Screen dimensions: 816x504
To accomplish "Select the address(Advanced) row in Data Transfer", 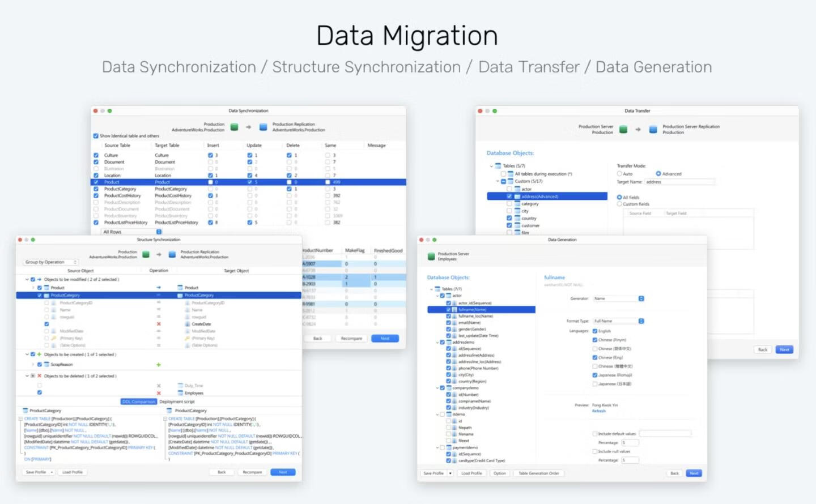I will [547, 197].
